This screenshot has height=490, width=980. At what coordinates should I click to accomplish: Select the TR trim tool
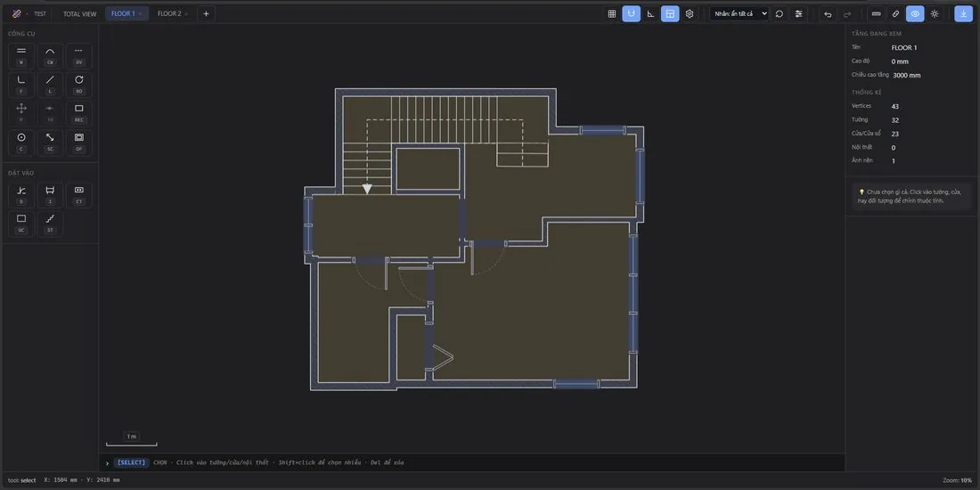(x=50, y=113)
